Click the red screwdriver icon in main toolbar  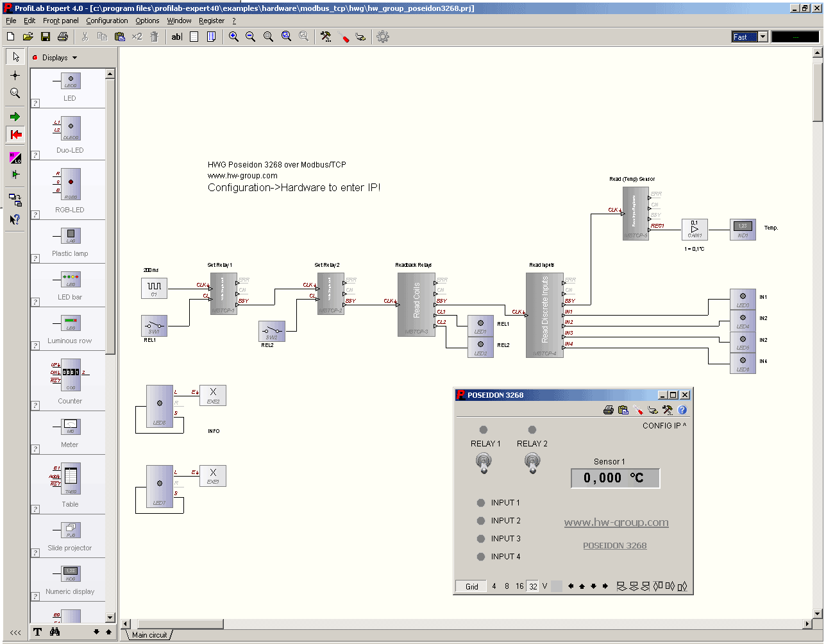coord(344,37)
